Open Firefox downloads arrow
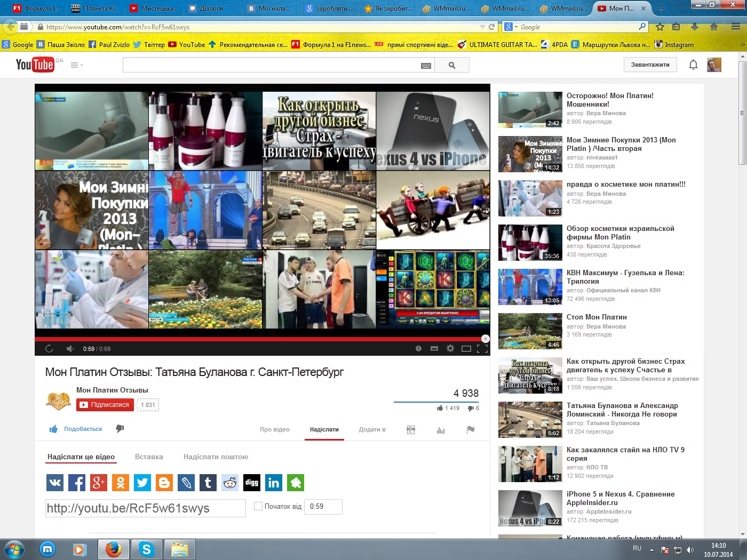 click(694, 27)
